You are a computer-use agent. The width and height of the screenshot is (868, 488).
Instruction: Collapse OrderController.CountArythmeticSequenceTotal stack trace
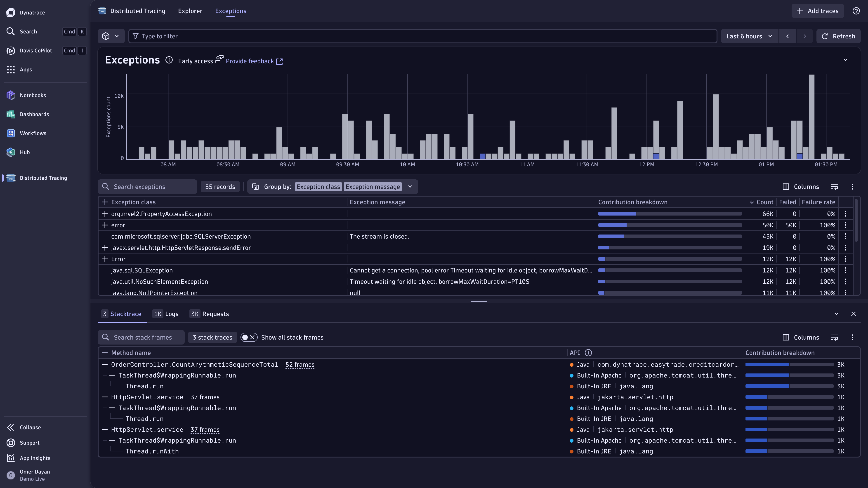coord(105,364)
